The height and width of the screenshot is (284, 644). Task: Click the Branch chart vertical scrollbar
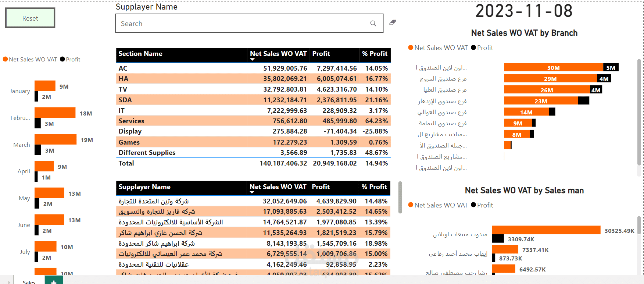tap(639, 112)
